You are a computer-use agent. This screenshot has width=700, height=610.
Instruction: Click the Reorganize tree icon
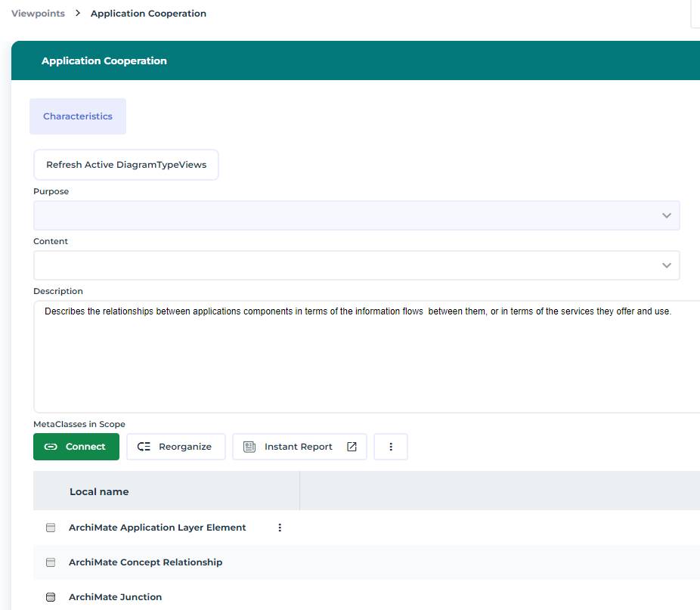tap(144, 447)
